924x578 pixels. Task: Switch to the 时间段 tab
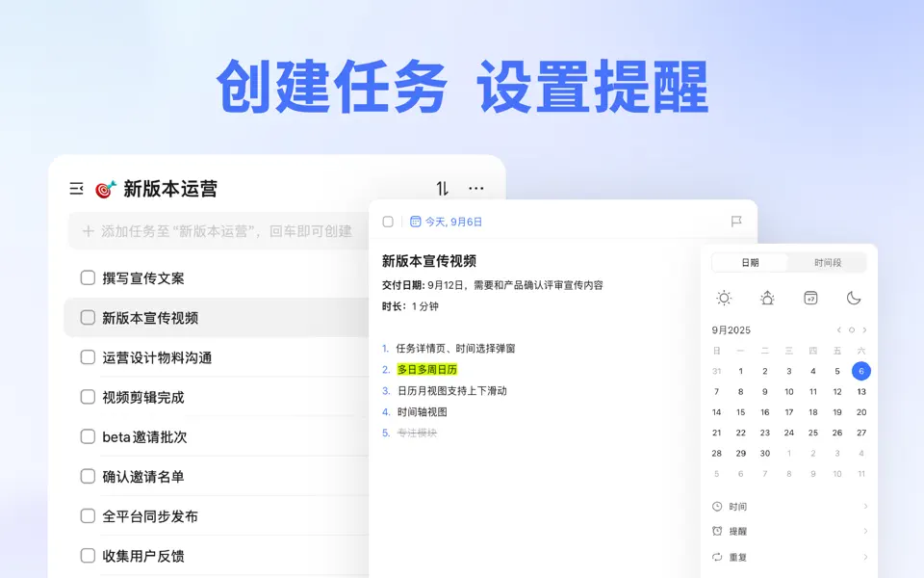pyautogui.click(x=829, y=262)
